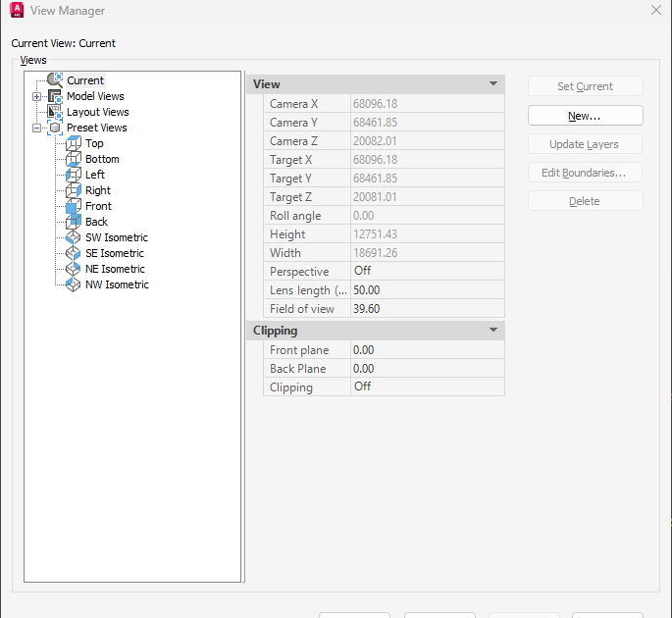Click the Front view cube icon
Image resolution: width=672 pixels, height=618 pixels.
click(74, 206)
